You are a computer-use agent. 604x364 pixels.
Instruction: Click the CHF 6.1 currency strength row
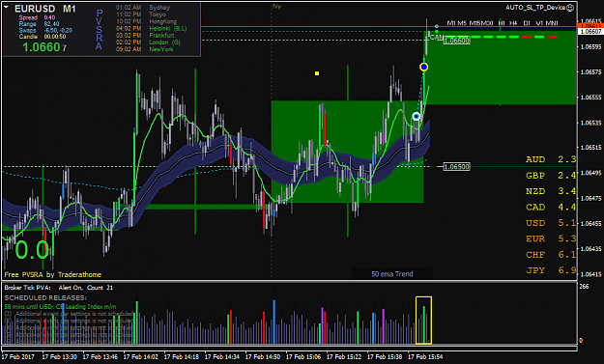(x=551, y=255)
